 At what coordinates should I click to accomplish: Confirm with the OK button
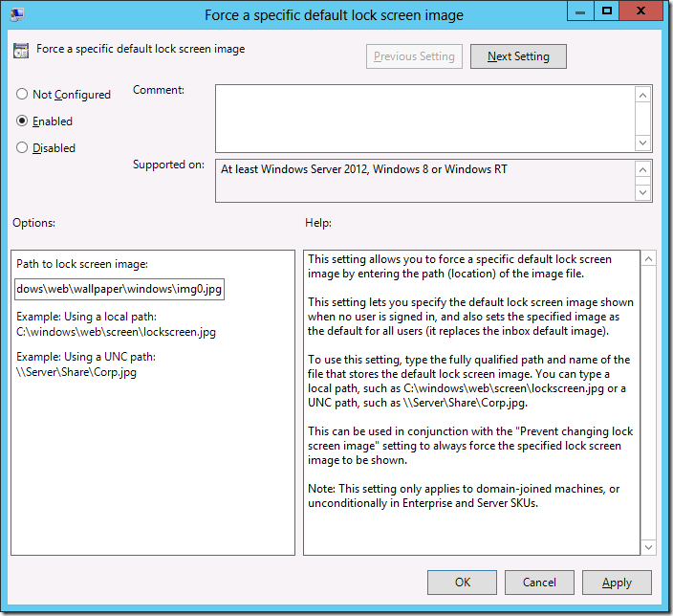462,582
